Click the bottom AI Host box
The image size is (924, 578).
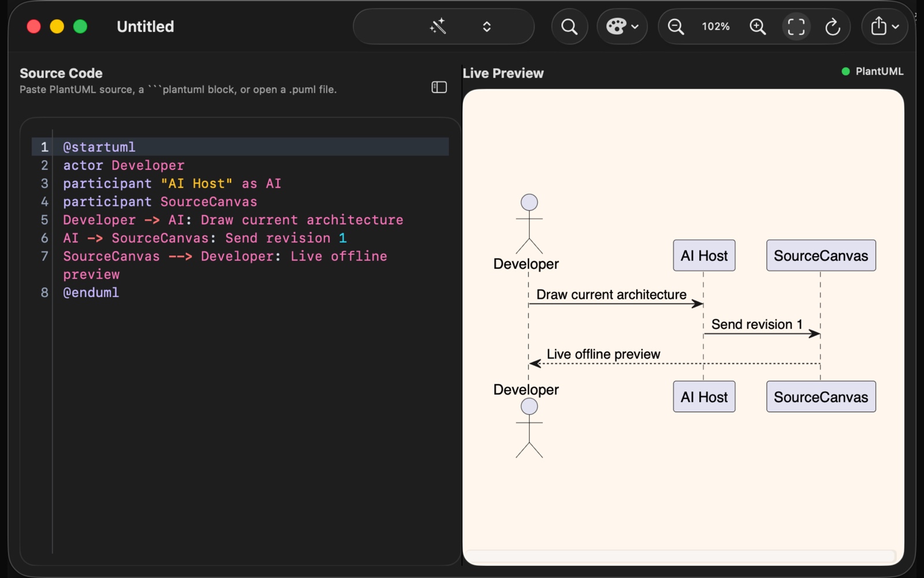tap(704, 397)
